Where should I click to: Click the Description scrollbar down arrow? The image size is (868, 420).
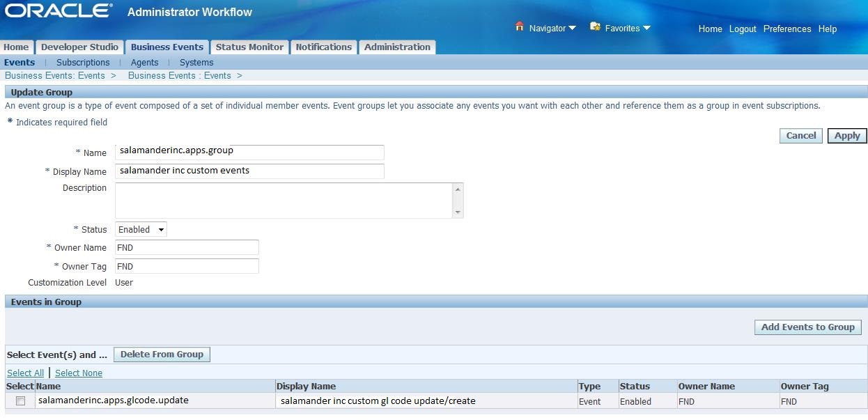[458, 212]
